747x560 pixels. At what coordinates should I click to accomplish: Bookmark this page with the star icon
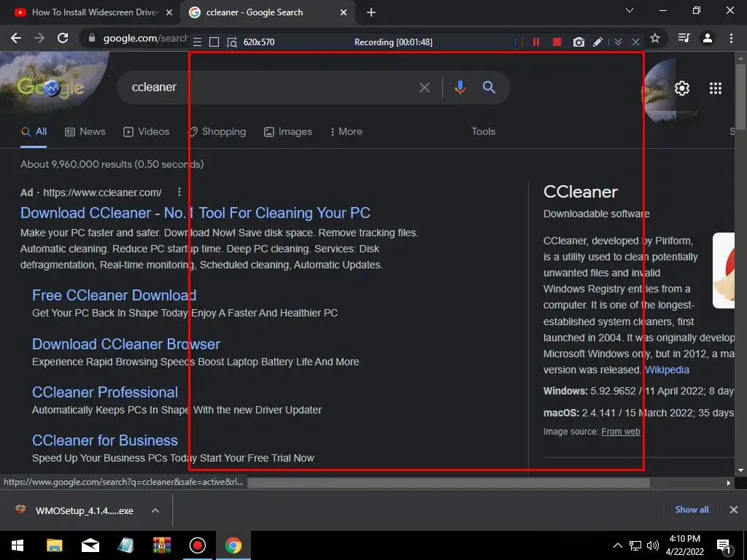pos(655,38)
